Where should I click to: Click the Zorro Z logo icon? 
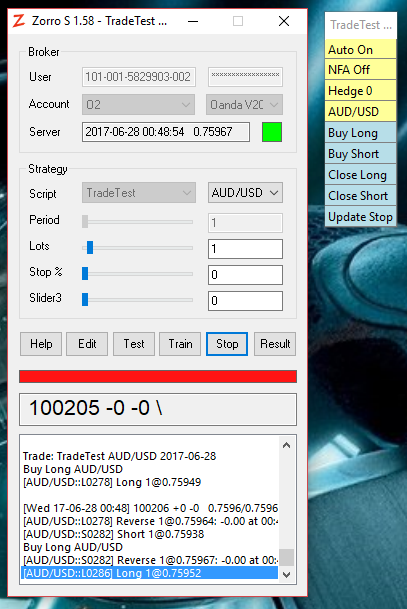click(x=19, y=21)
